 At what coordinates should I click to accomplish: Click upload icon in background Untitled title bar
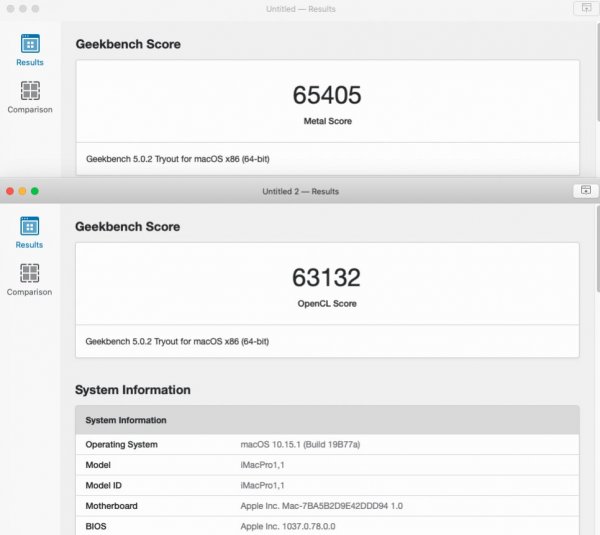(x=586, y=8)
